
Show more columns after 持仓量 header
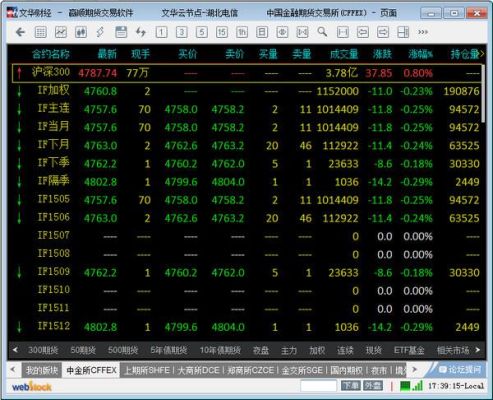click(x=482, y=53)
